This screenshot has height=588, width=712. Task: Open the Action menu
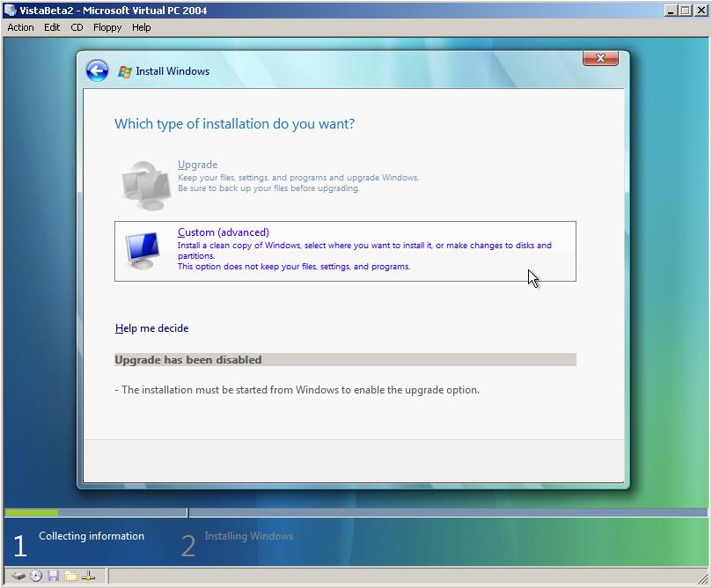coord(19,27)
